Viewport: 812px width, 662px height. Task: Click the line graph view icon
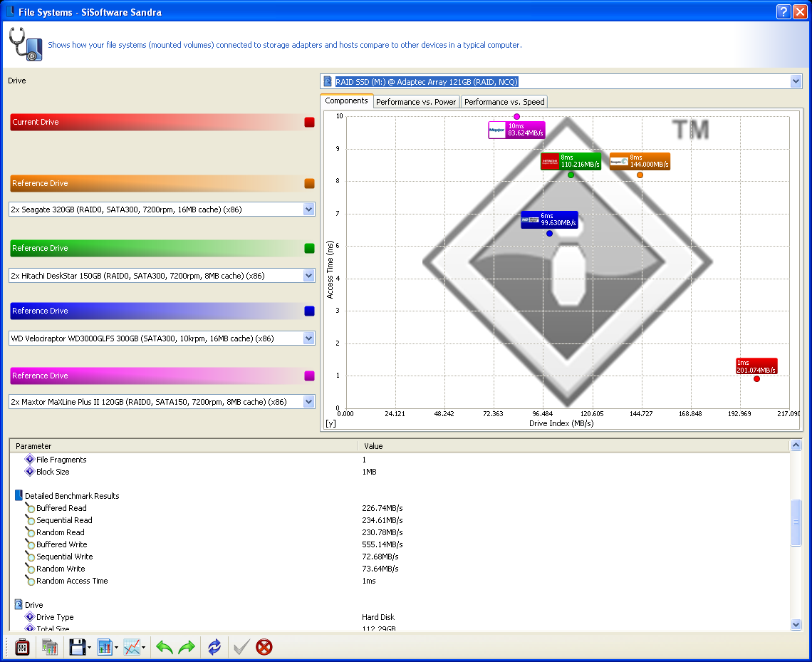(132, 647)
